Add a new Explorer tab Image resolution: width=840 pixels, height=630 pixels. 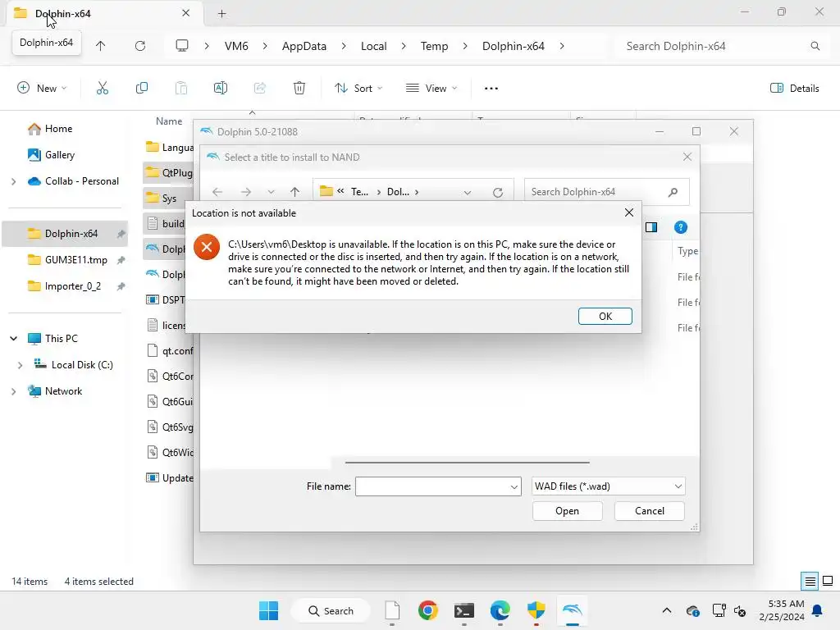coord(221,13)
